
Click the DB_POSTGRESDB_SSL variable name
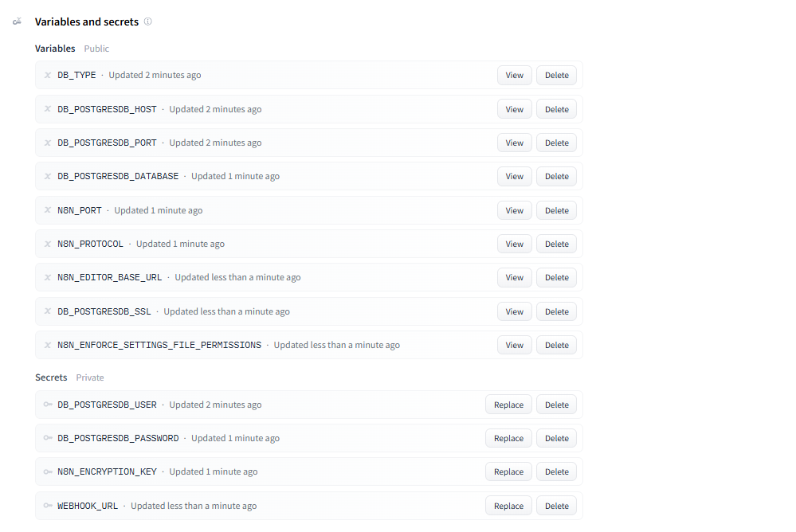104,311
